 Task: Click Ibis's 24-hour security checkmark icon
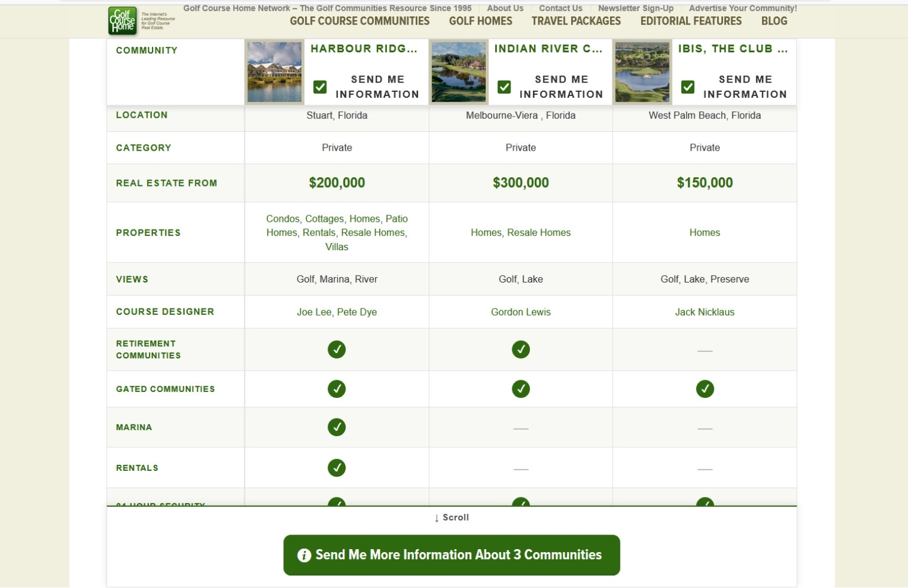[705, 504]
